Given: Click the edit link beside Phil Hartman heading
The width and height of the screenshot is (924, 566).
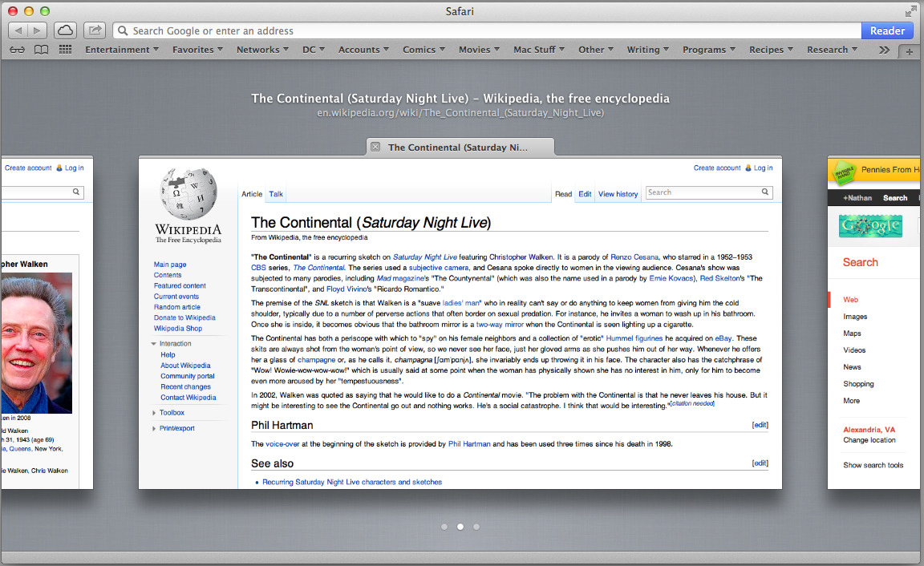Looking at the screenshot, I should [760, 425].
